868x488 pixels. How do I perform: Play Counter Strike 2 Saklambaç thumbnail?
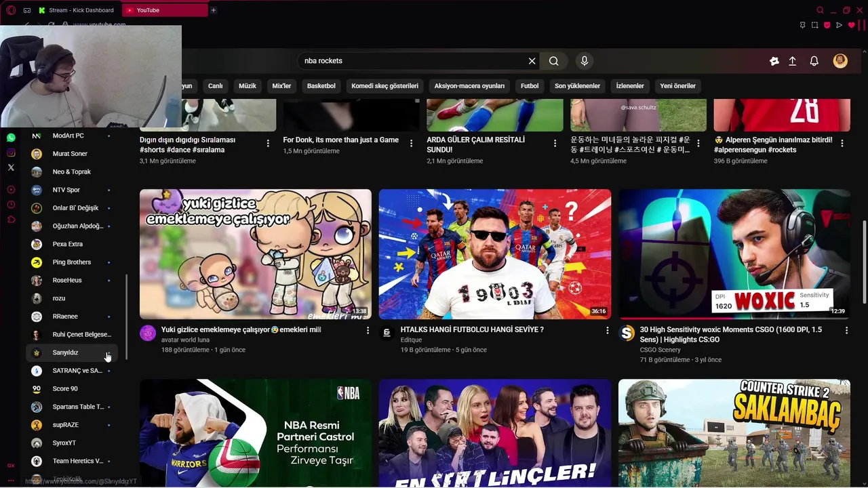click(x=734, y=433)
